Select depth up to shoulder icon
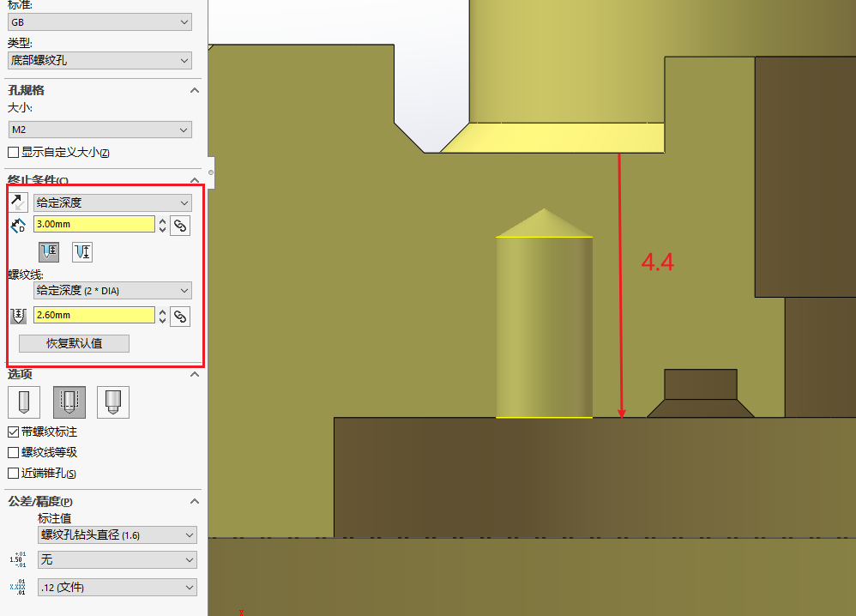 [49, 251]
